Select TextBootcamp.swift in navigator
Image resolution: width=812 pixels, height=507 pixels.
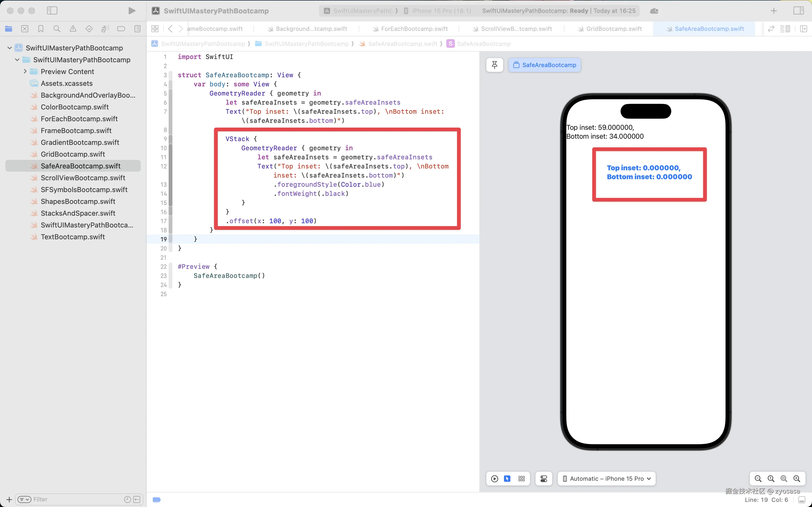73,237
